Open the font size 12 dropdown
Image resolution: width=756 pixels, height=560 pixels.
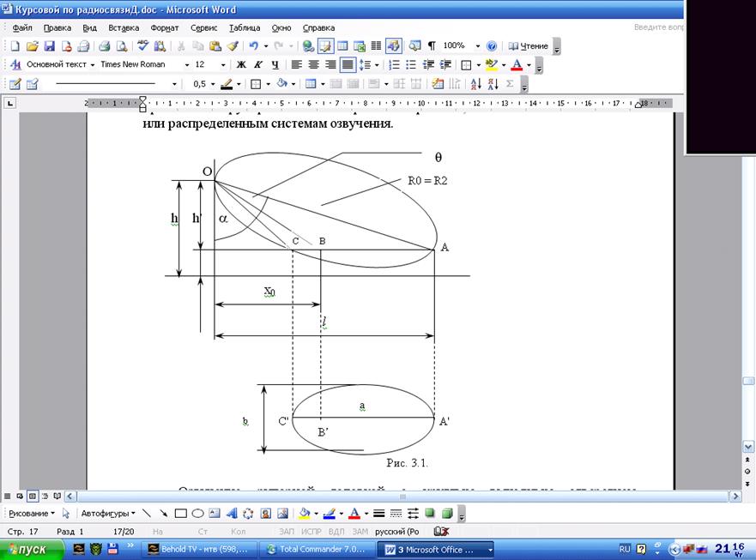[223, 65]
